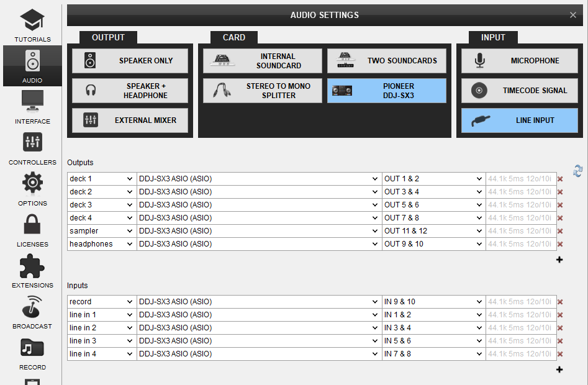Image resolution: width=588 pixels, height=385 pixels.
Task: Open the deck 2 output type dropdown
Action: [x=102, y=192]
